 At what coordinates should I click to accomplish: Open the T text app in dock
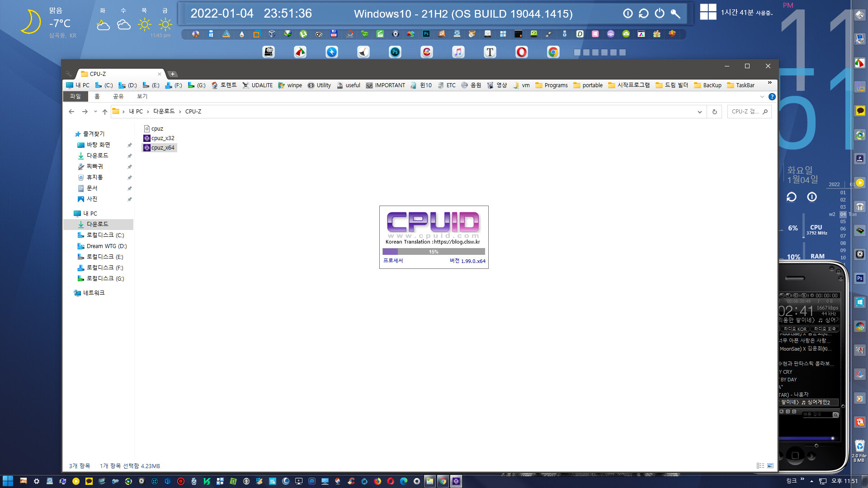tap(490, 52)
